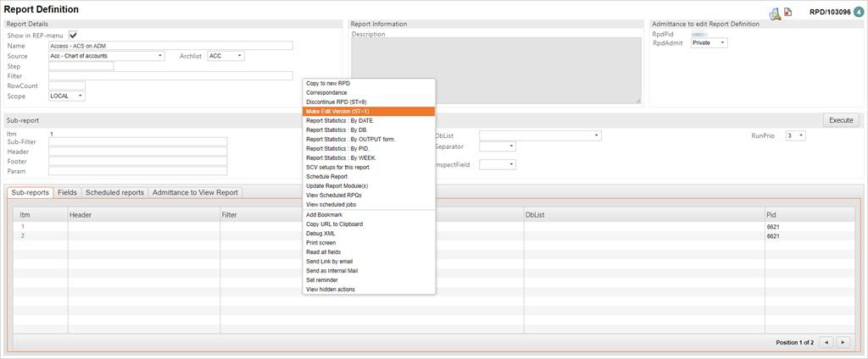Screen dimensions: 868x359
Task: Click the red PDF document icon
Action: [788, 13]
